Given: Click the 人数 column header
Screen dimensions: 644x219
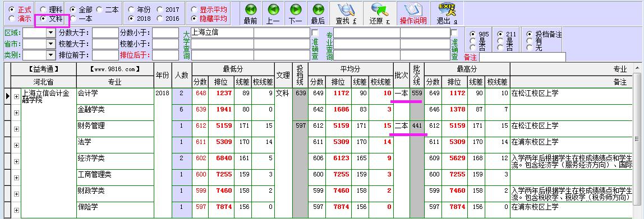Looking at the screenshot, I should (x=182, y=75).
